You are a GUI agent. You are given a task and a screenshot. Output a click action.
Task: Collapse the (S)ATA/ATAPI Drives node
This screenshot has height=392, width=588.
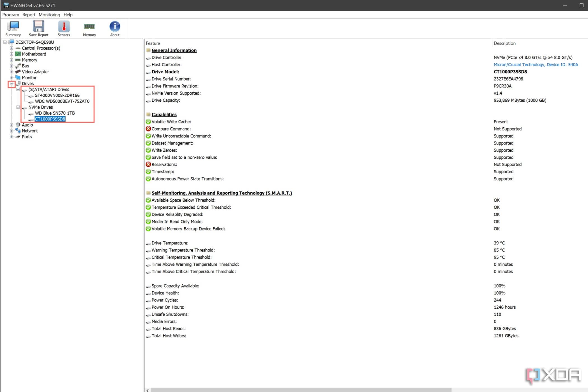(x=18, y=90)
